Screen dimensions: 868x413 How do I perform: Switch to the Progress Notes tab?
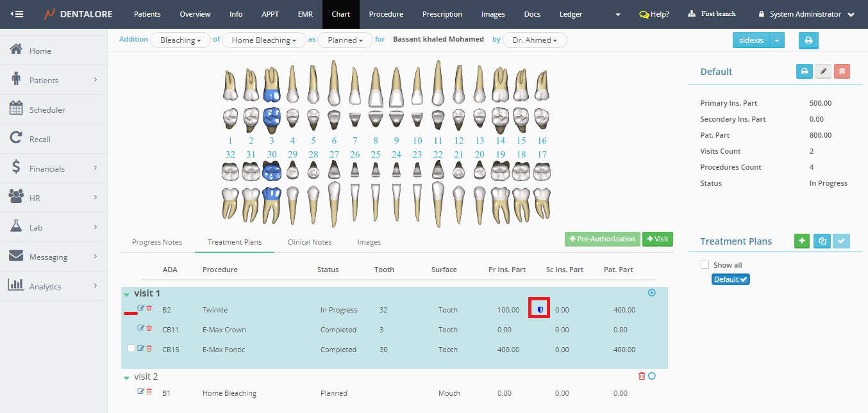[x=157, y=242]
